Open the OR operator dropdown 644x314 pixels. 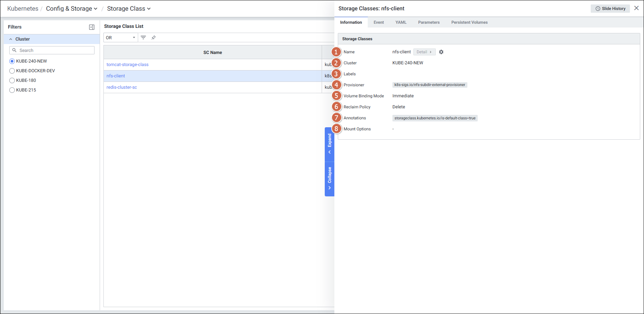(x=121, y=37)
